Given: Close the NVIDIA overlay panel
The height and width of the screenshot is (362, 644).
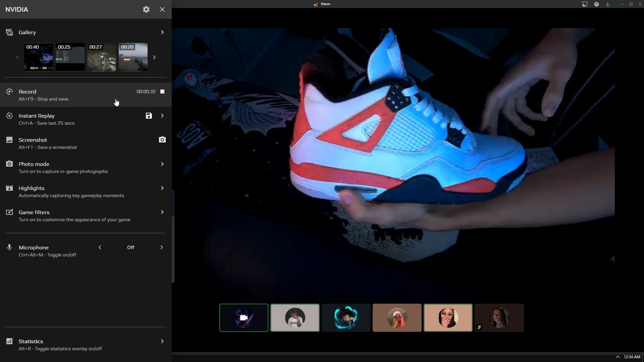Looking at the screenshot, I should click(x=162, y=10).
